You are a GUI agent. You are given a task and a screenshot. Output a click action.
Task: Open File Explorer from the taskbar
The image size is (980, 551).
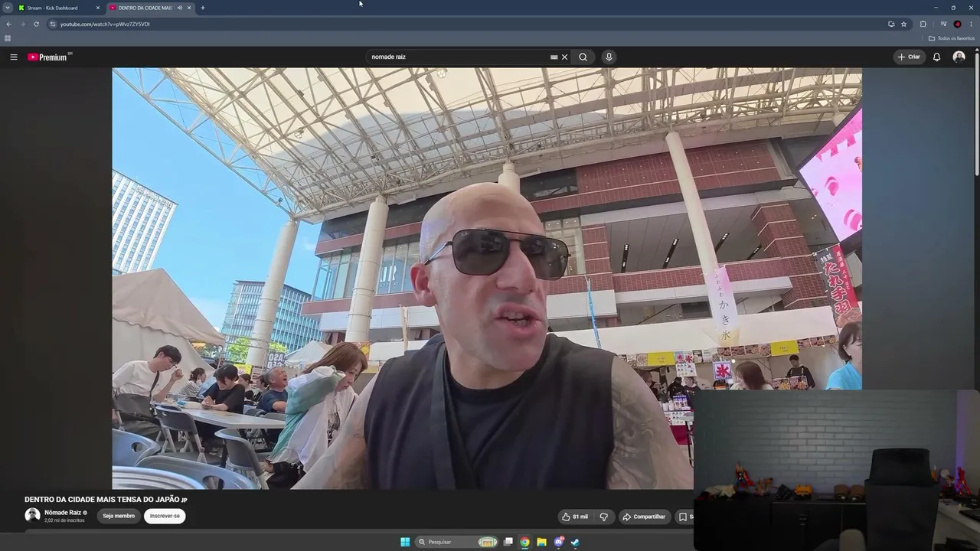point(541,542)
